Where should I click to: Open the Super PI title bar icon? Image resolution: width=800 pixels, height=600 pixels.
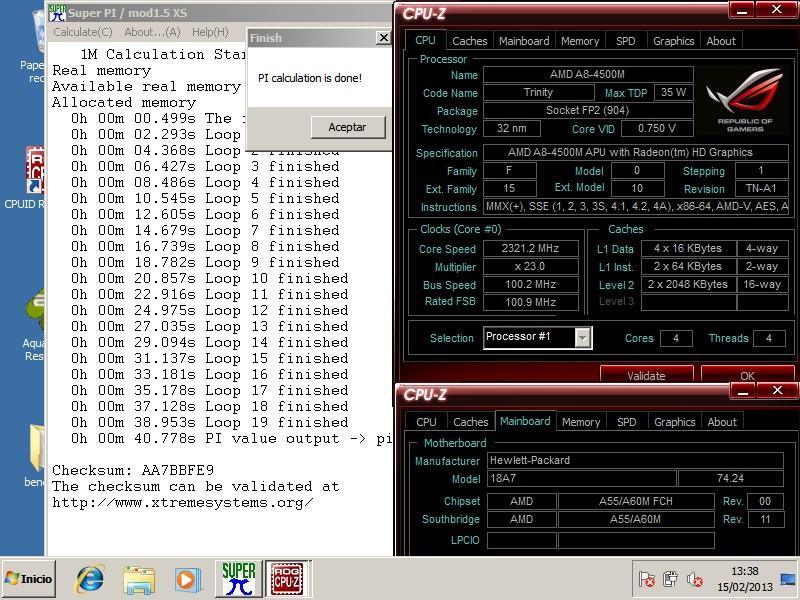click(x=57, y=12)
